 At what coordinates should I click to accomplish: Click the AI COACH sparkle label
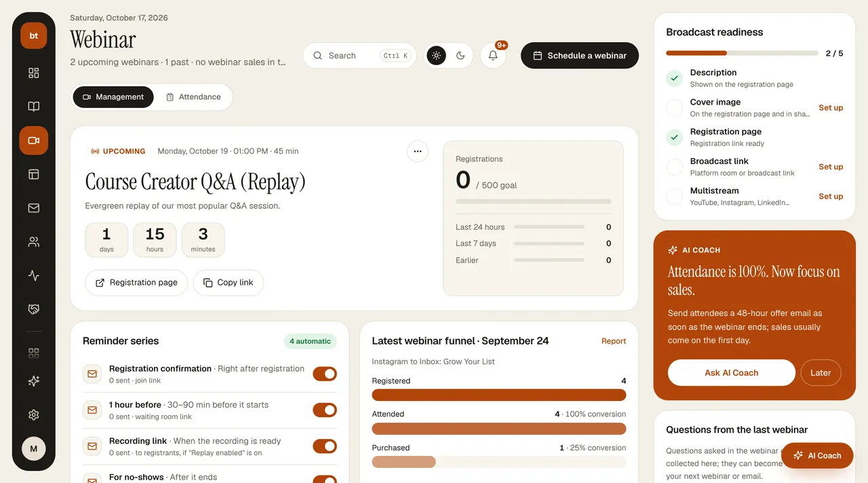pos(694,250)
